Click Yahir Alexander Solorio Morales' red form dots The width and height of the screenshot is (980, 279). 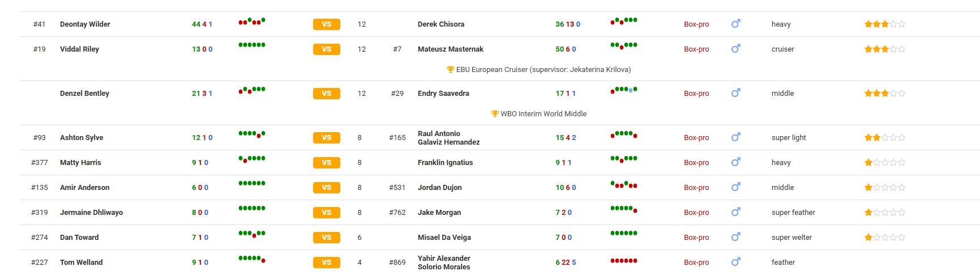pyautogui.click(x=623, y=261)
